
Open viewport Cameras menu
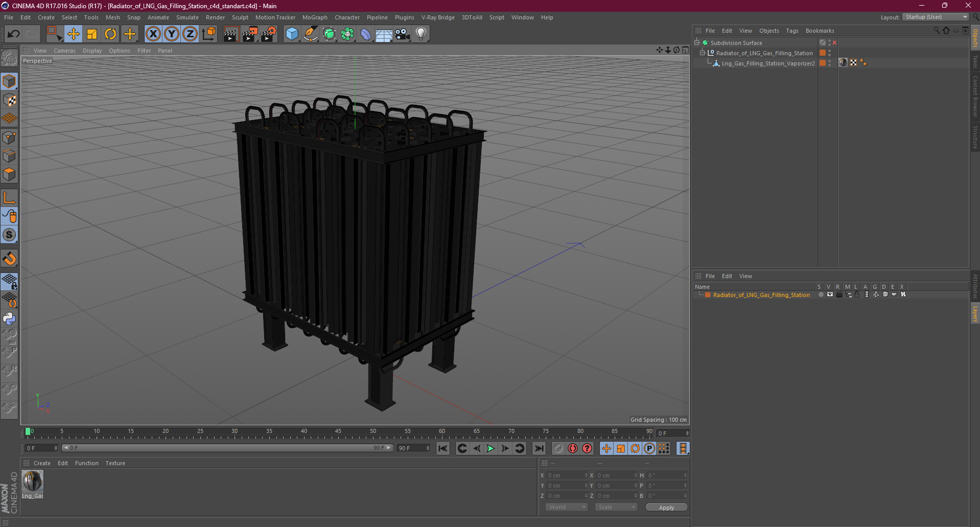click(x=64, y=51)
